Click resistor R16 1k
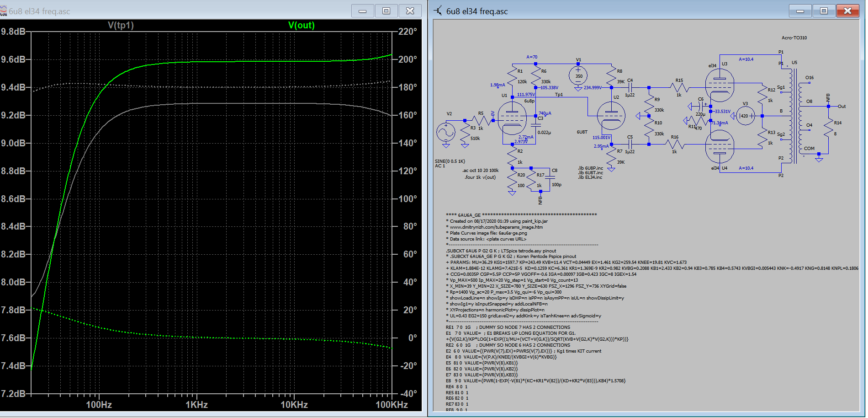This screenshot has height=418, width=868. coord(675,144)
